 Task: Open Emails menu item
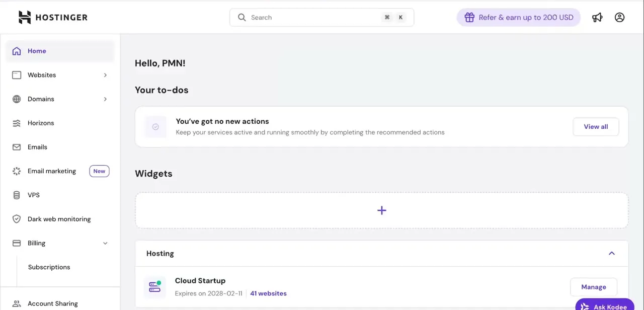pyautogui.click(x=60, y=147)
